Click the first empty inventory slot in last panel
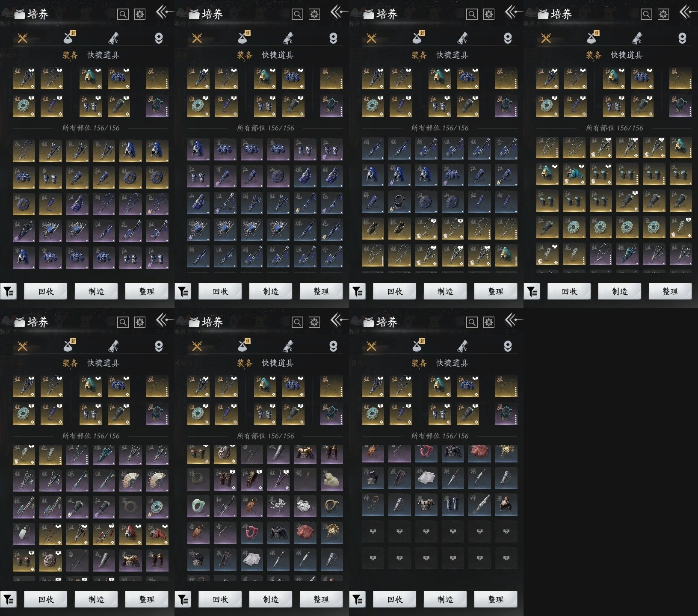698x616 pixels. click(x=373, y=532)
